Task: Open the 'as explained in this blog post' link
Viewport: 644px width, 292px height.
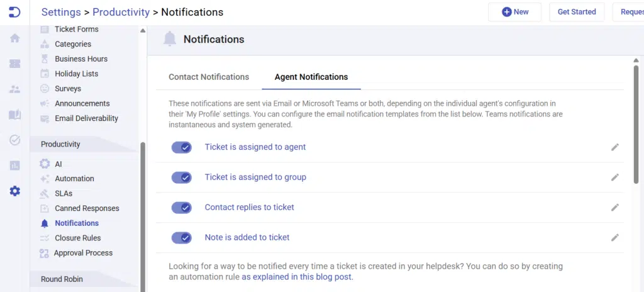Action: pyautogui.click(x=297, y=277)
